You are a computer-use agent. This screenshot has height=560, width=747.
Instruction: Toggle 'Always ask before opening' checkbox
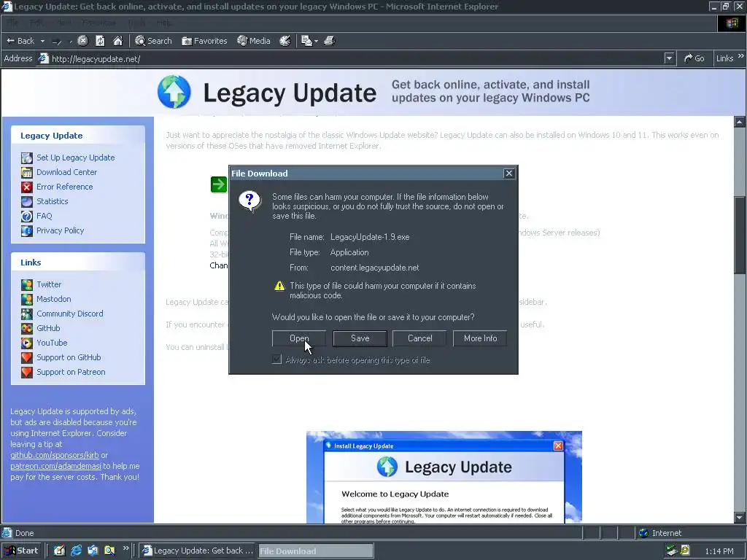coord(276,359)
